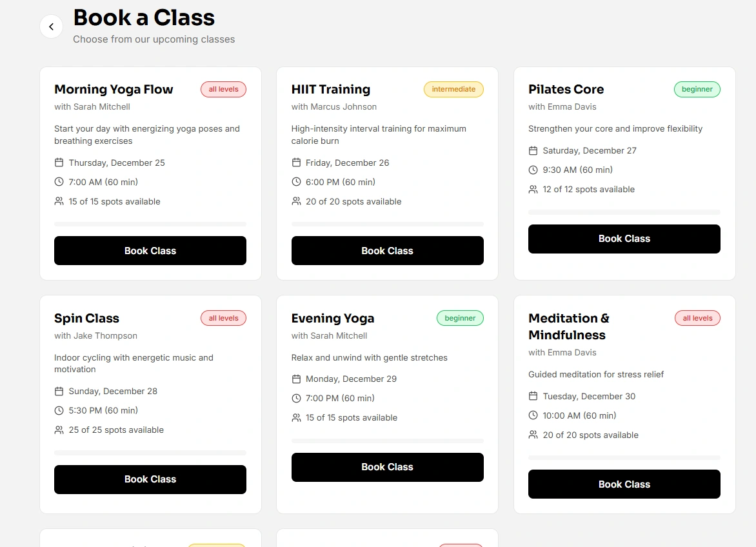Screen dimensions: 756x547
Task: Click calendar icon next to Friday, December 26
Action: click(x=296, y=163)
